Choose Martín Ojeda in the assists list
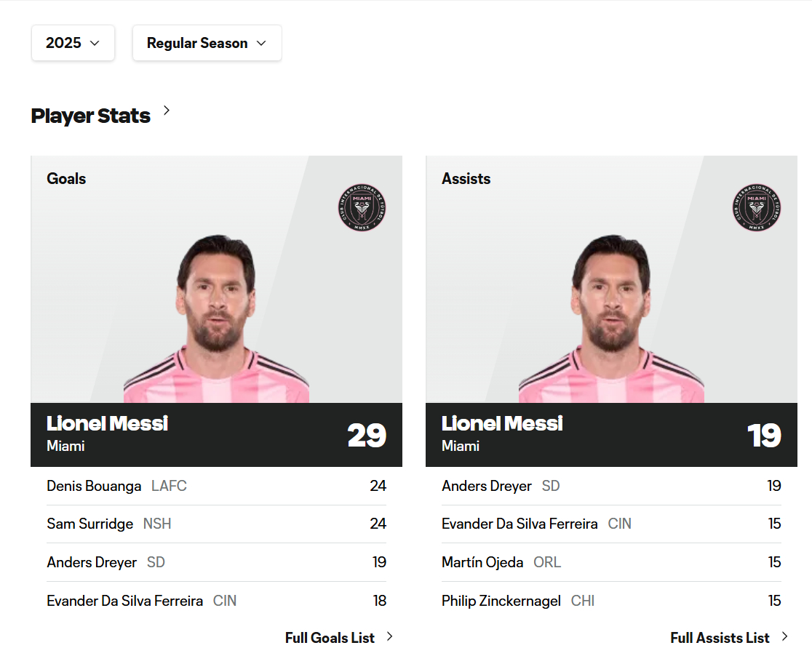Image resolution: width=812 pixels, height=672 pixels. coord(482,562)
